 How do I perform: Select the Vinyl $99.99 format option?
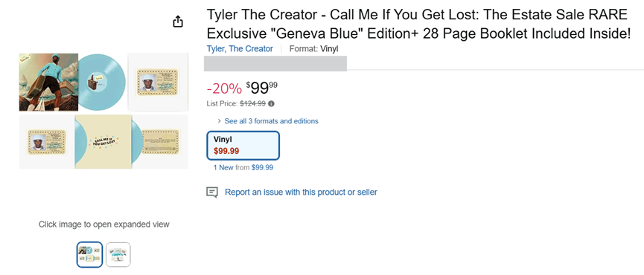tap(243, 146)
